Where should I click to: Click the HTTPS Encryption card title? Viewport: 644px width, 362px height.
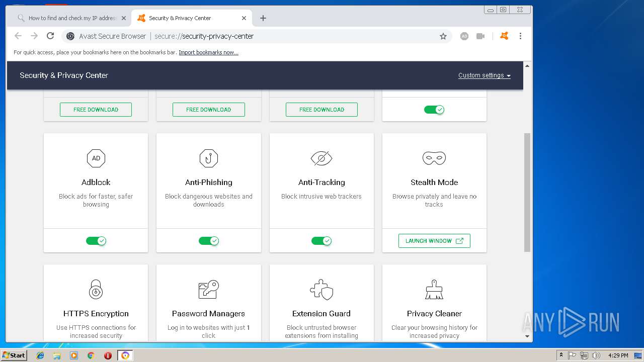(96, 314)
